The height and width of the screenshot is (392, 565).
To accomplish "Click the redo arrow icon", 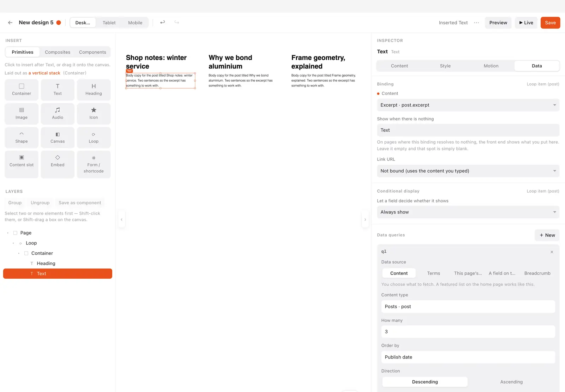I will coord(177,22).
